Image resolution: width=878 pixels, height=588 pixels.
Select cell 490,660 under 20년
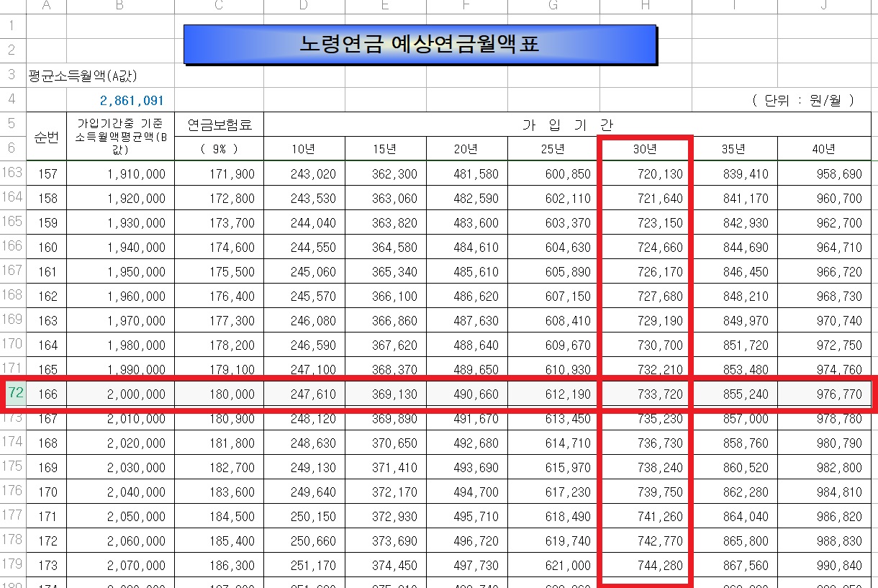[467, 394]
